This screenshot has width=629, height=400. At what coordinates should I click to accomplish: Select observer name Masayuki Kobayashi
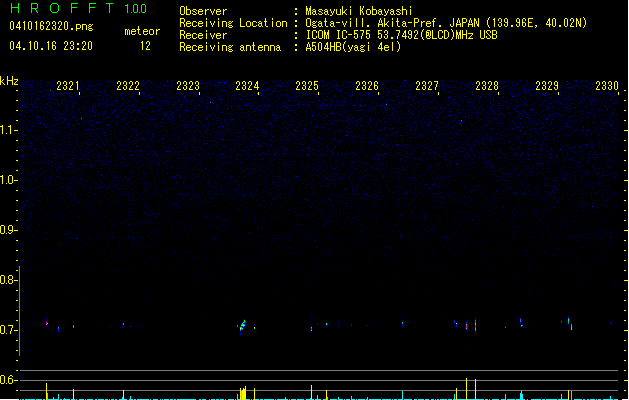(x=359, y=11)
